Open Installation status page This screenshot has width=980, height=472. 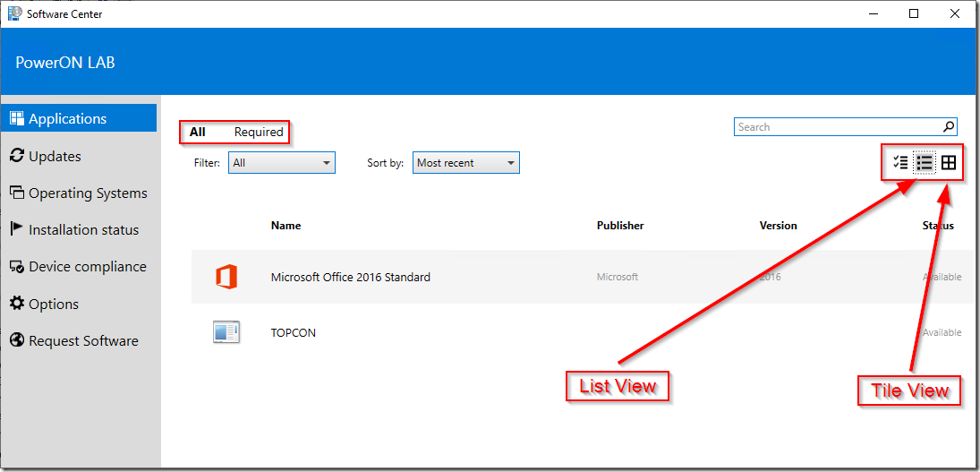(83, 229)
